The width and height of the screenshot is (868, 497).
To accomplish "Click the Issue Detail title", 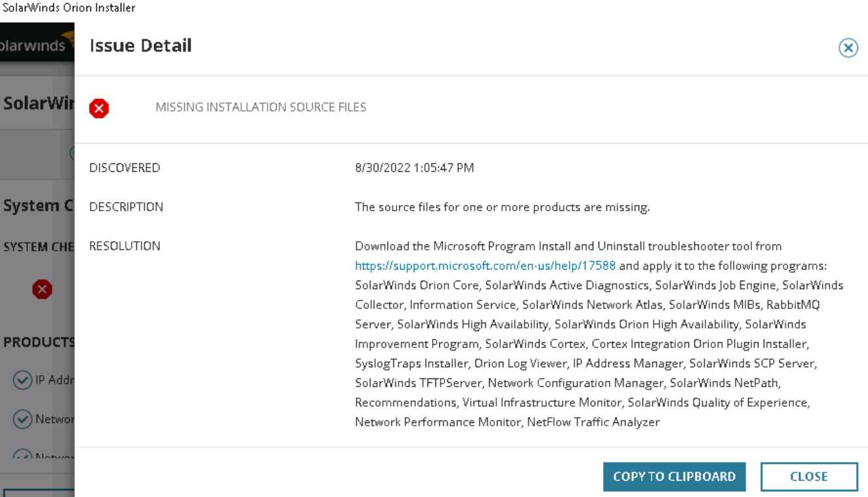I will (140, 46).
